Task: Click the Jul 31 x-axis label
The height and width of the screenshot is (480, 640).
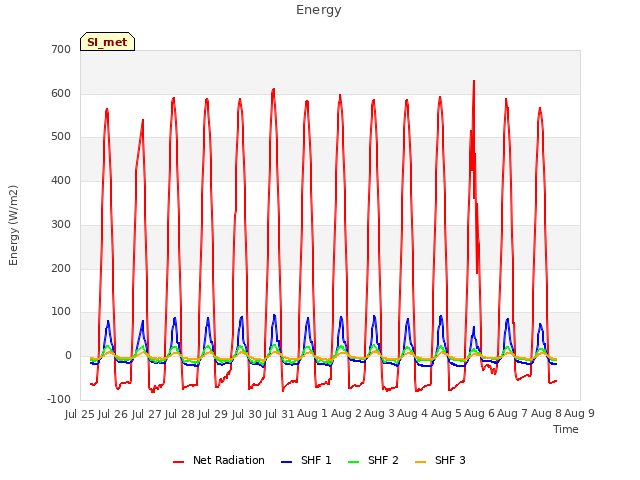Action: click(280, 414)
